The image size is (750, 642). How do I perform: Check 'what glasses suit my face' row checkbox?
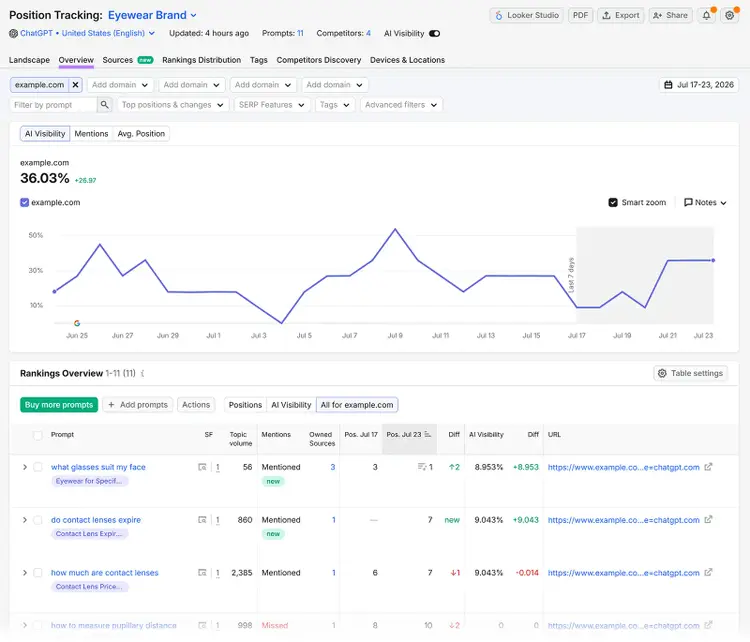click(x=38, y=467)
